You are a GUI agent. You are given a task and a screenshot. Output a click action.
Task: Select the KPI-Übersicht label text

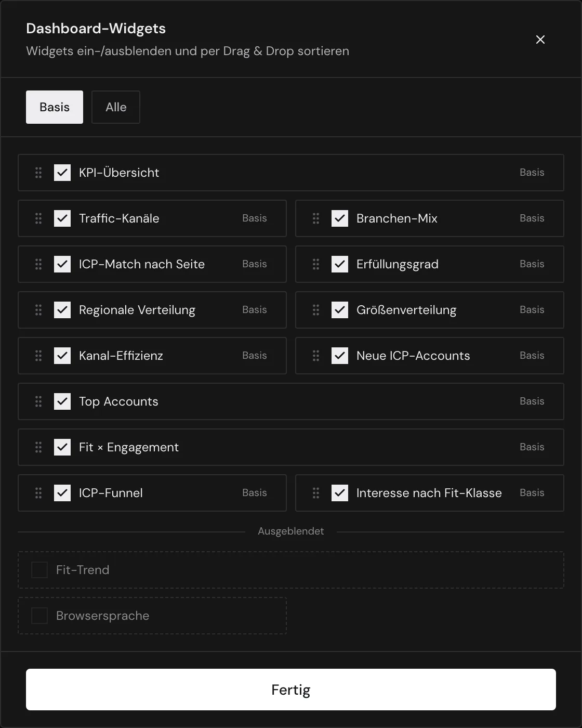click(x=119, y=173)
